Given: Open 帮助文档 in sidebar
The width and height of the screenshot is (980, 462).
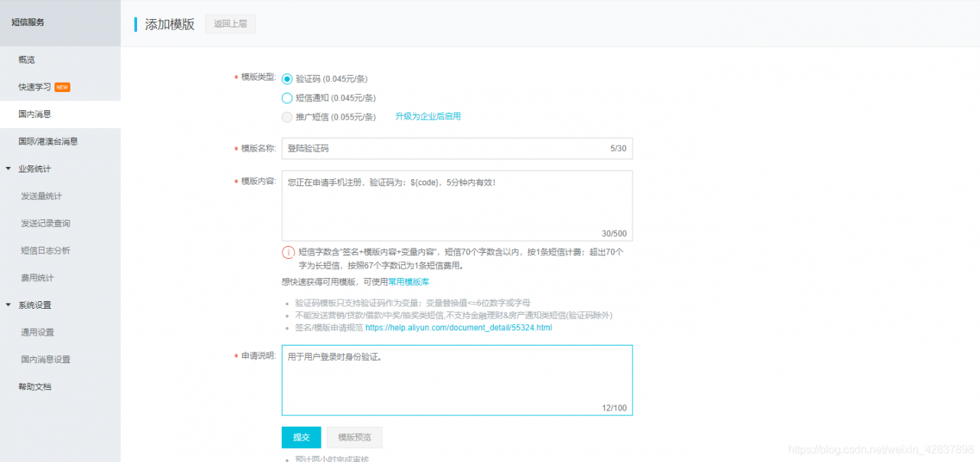Looking at the screenshot, I should click(x=37, y=386).
